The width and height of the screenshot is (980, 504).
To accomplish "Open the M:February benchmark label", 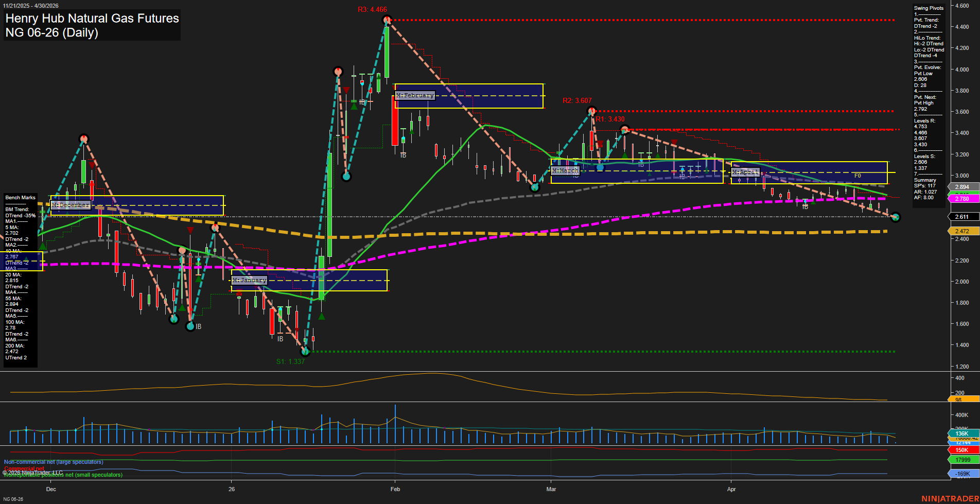I will [x=415, y=95].
